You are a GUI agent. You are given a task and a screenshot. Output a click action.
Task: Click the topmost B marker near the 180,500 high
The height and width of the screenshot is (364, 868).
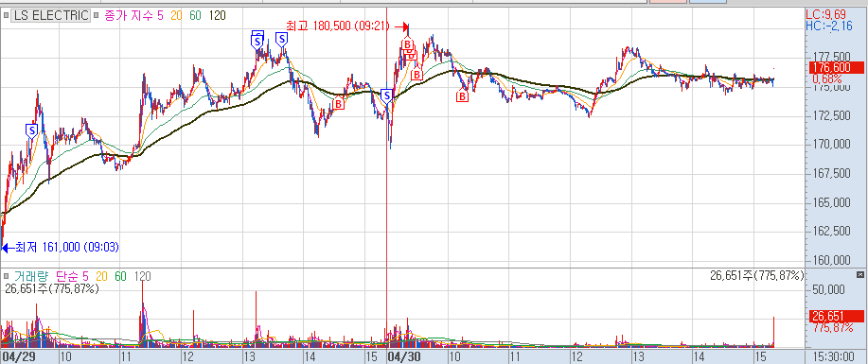[407, 43]
